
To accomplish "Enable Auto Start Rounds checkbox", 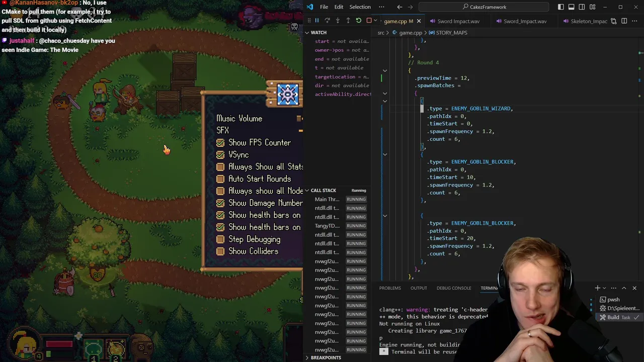I will click(220, 179).
